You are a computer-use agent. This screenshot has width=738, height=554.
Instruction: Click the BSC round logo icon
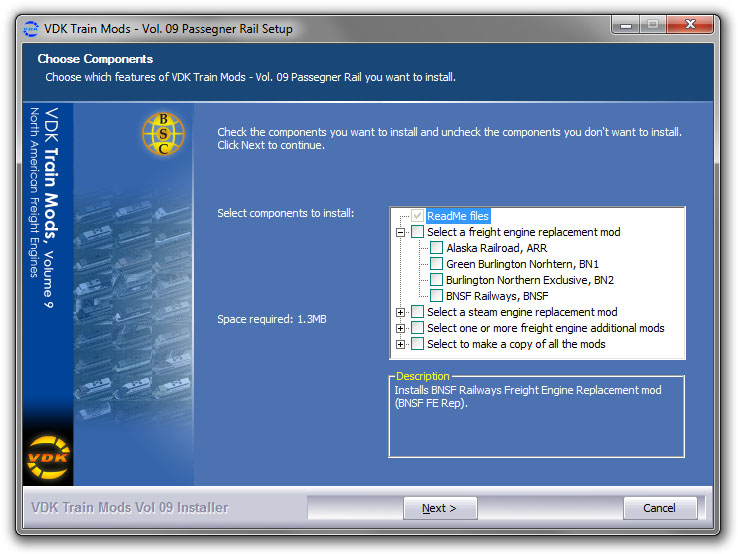click(164, 133)
